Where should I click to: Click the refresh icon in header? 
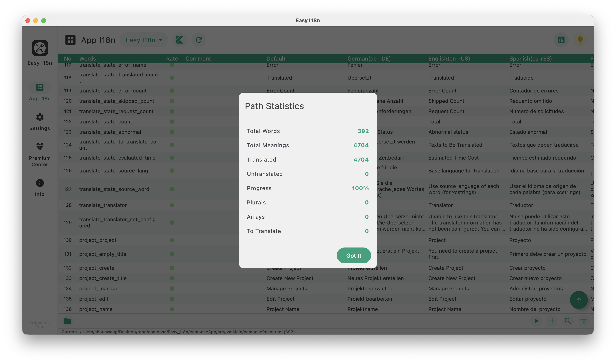click(199, 40)
